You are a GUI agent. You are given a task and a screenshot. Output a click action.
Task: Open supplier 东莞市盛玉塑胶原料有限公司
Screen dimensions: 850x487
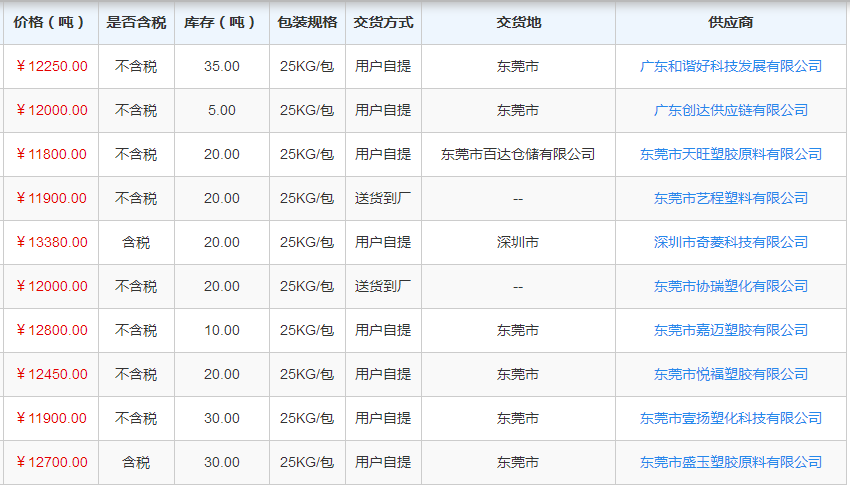[730, 462]
